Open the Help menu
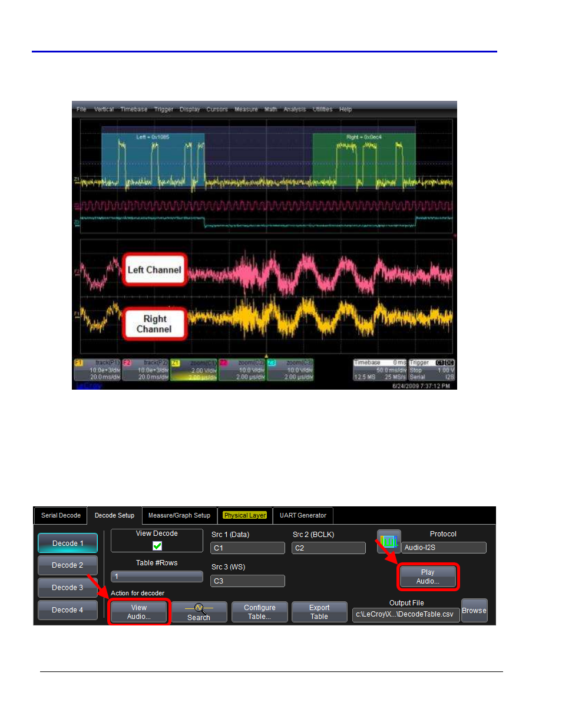The height and width of the screenshot is (728, 562). tap(345, 110)
